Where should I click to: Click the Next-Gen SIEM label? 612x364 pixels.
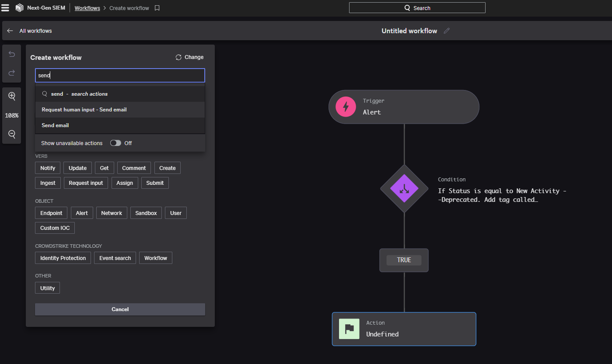click(x=46, y=8)
